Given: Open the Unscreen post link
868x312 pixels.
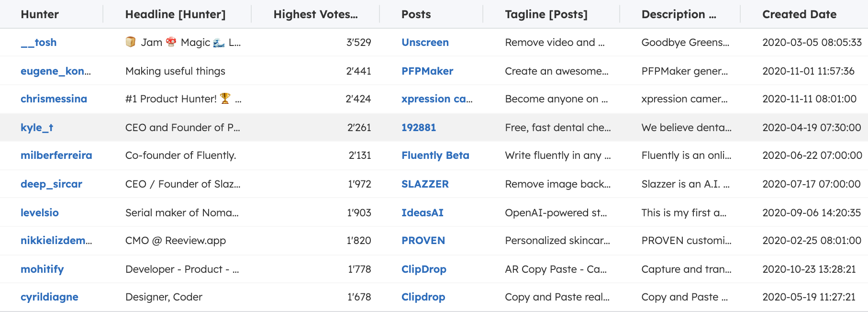Looking at the screenshot, I should tap(425, 43).
